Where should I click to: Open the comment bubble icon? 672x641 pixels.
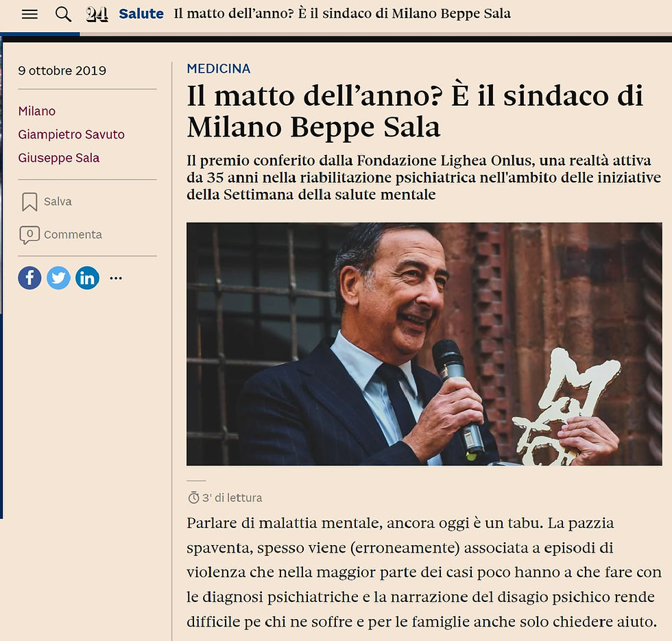click(29, 234)
